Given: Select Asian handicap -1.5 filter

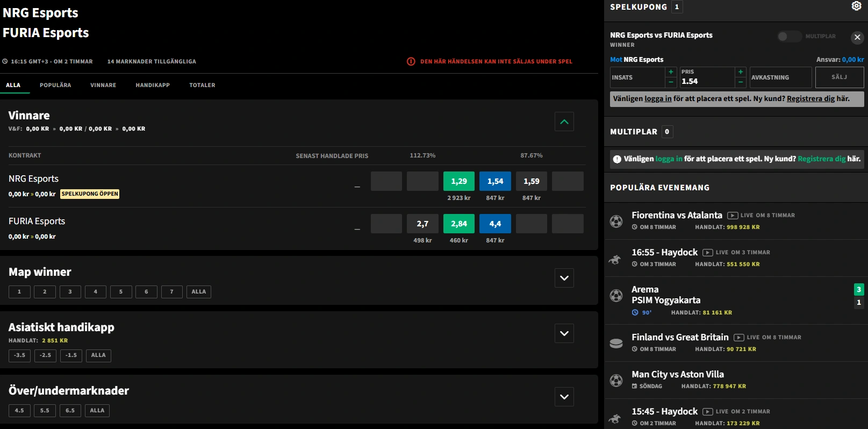Looking at the screenshot, I should click(71, 355).
